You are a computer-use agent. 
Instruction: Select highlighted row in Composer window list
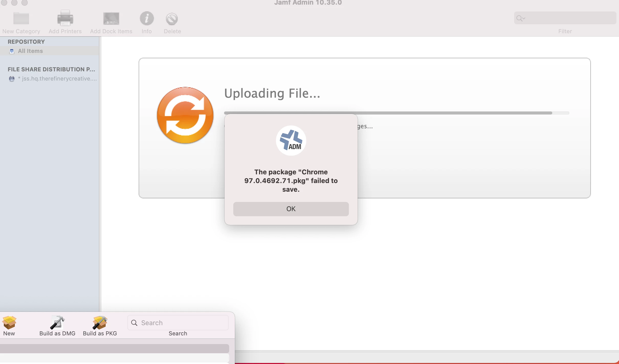coord(114,348)
